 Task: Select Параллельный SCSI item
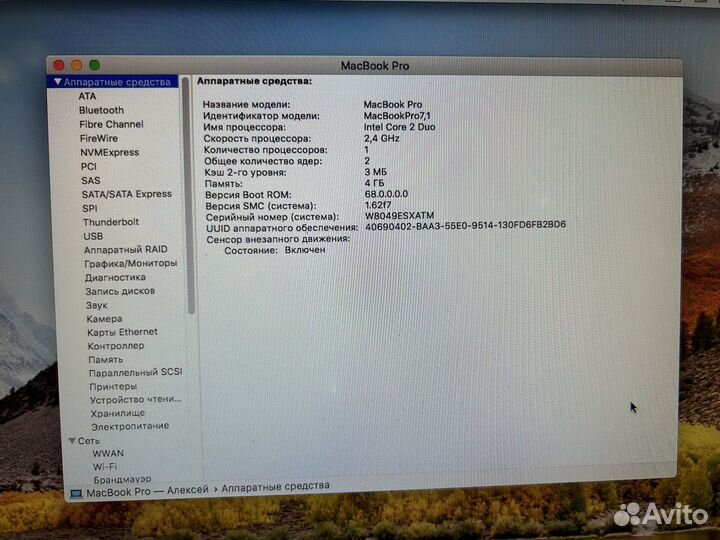pyautogui.click(x=135, y=372)
